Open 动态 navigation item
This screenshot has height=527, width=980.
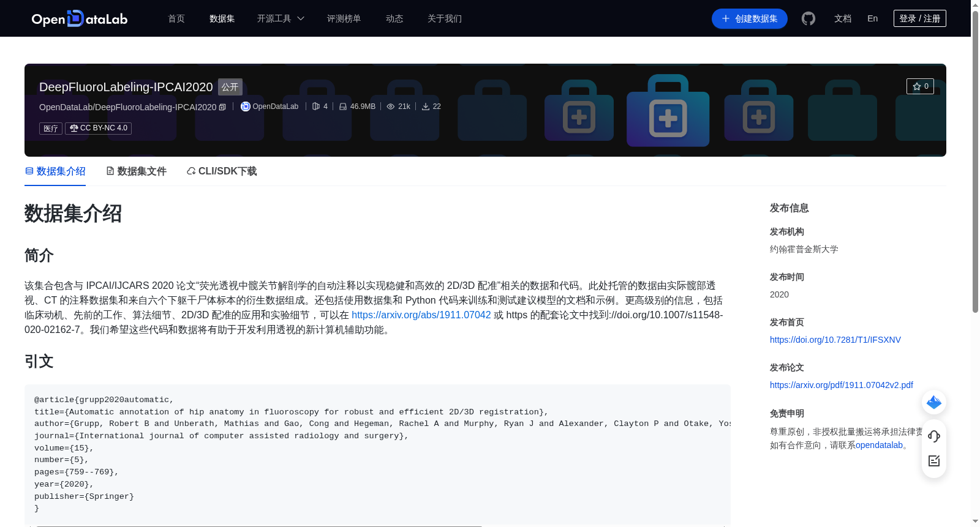[x=394, y=18]
